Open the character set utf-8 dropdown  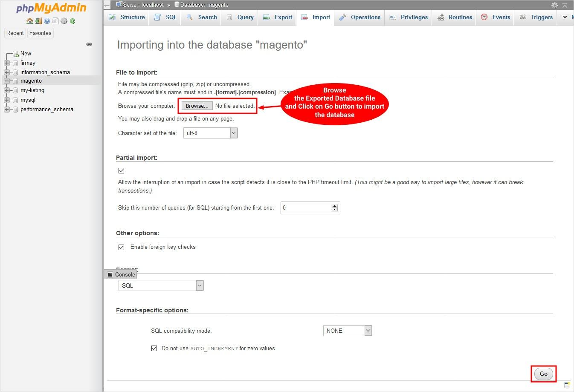point(211,133)
